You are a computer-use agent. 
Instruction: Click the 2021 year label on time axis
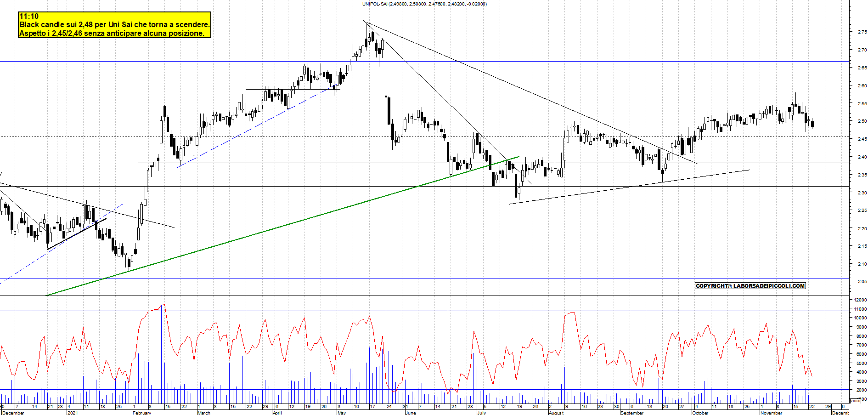[73, 413]
